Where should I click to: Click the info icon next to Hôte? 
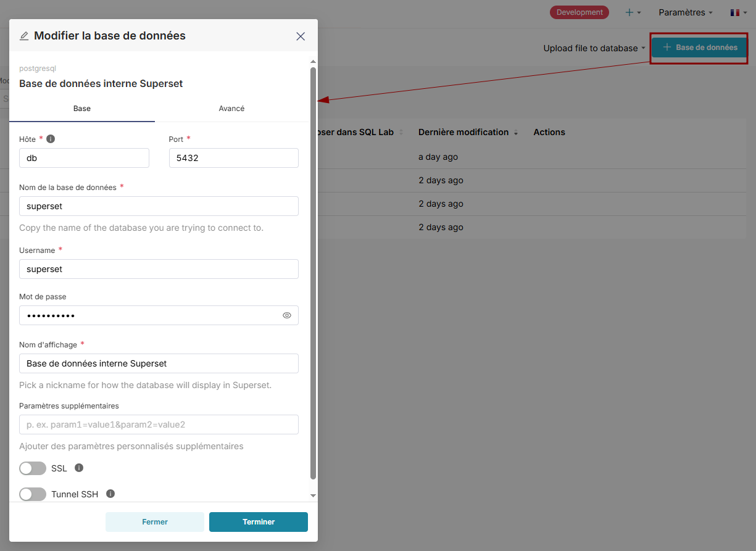click(51, 139)
